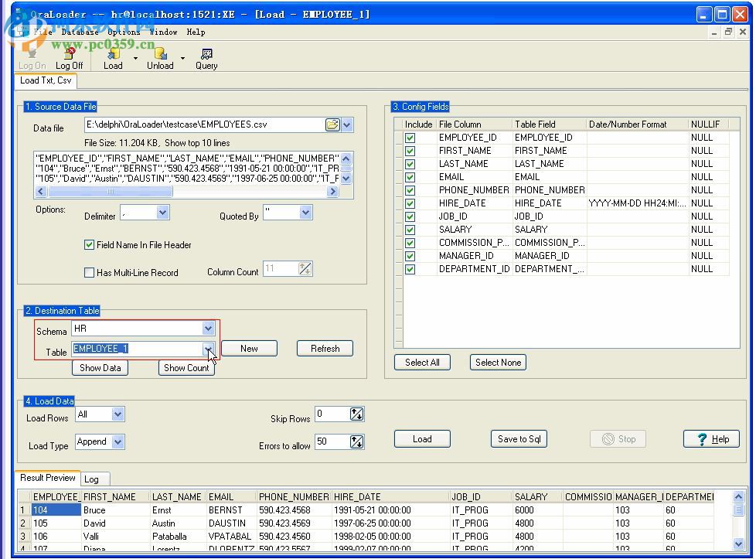Click the Load toolbar icon

[x=113, y=58]
